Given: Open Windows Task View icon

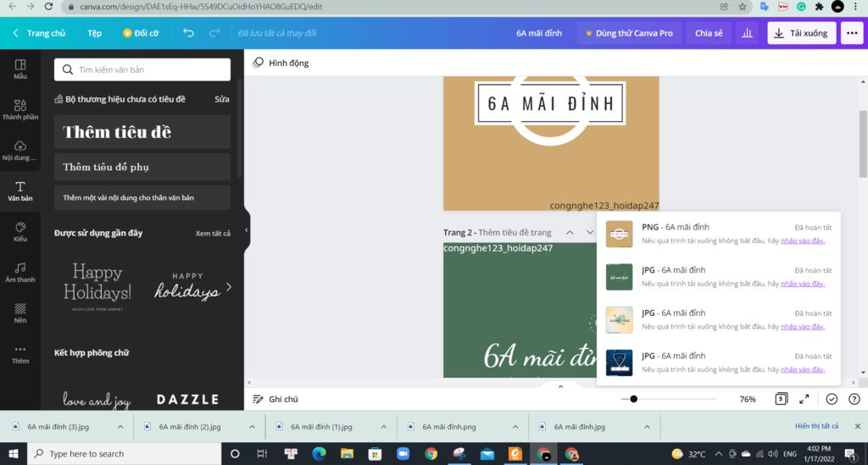Looking at the screenshot, I should pyautogui.click(x=262, y=453).
